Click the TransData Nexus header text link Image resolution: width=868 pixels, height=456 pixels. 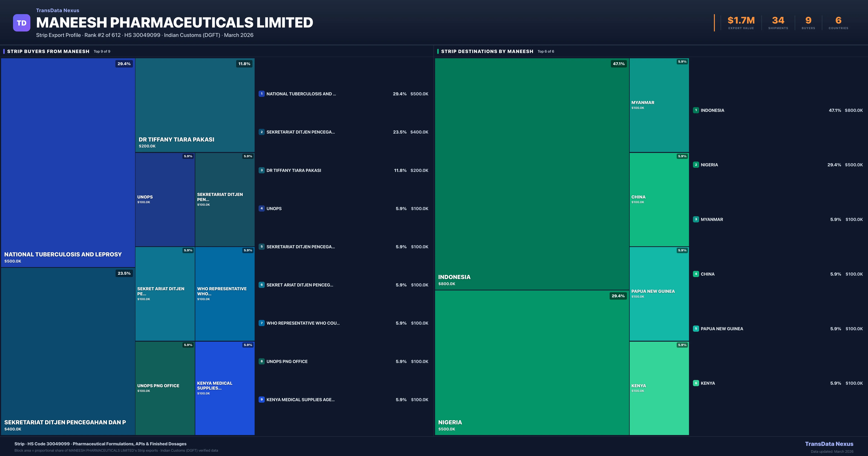click(x=58, y=10)
